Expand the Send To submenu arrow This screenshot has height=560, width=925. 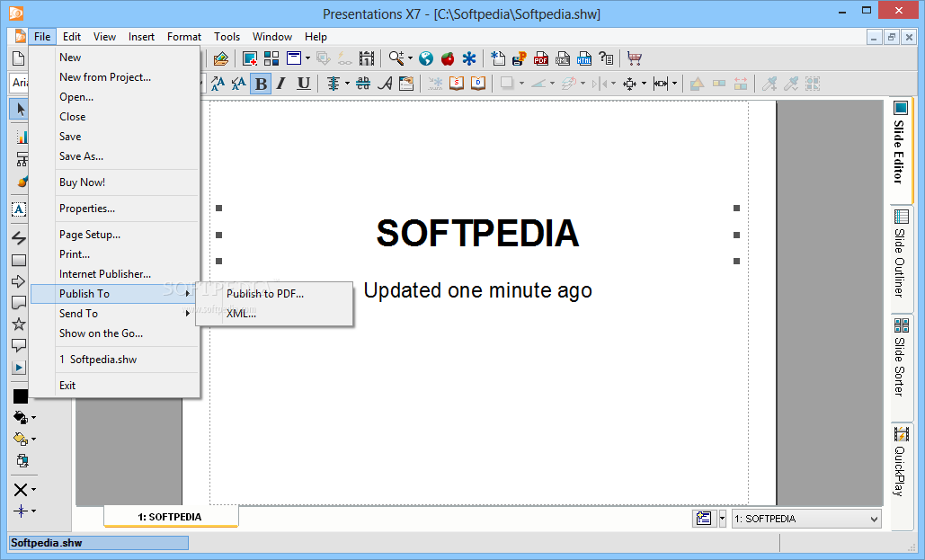[188, 314]
